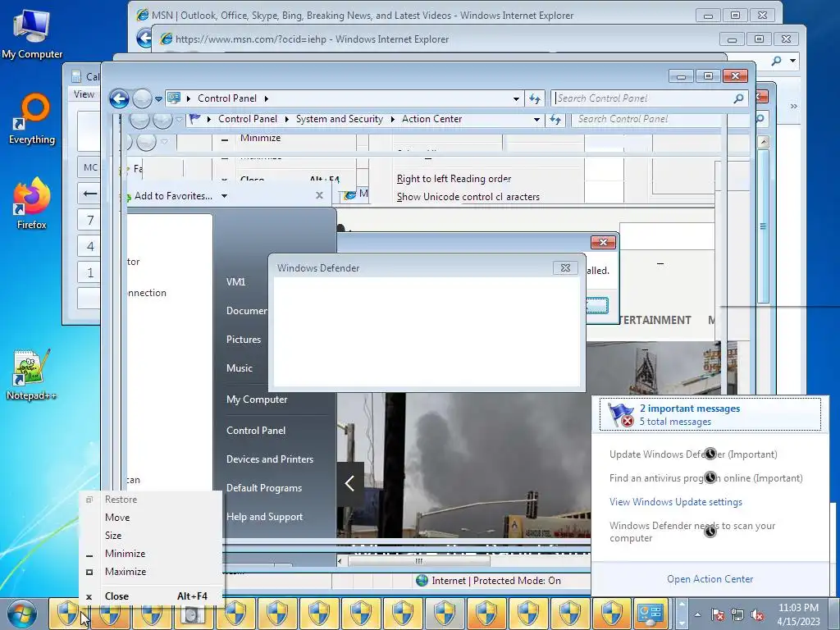Close the Add to Favorites pane

click(319, 195)
